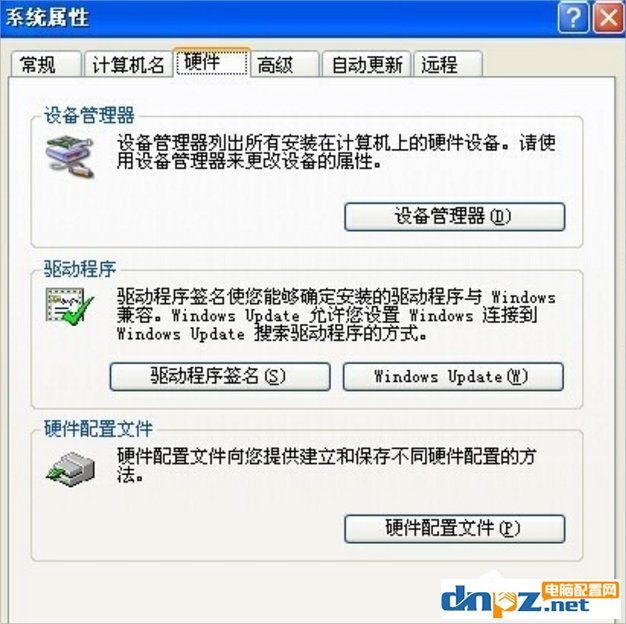Open the 自动更新 tab
This screenshot has width=626, height=624.
(366, 64)
